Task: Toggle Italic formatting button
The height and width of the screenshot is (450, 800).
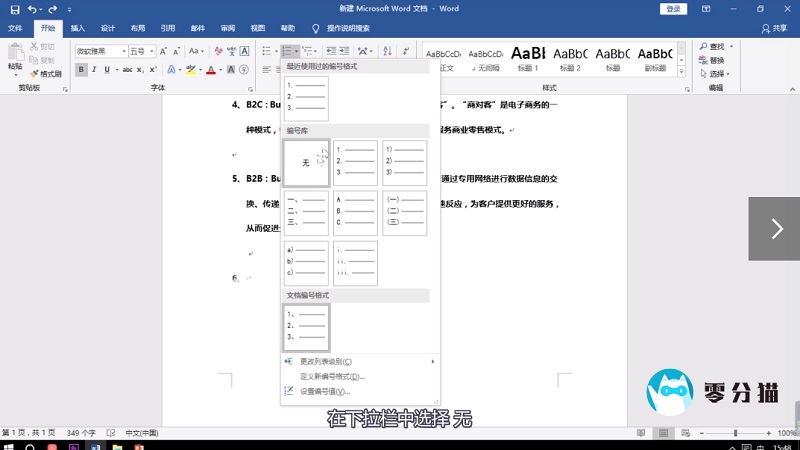Action: click(x=96, y=70)
